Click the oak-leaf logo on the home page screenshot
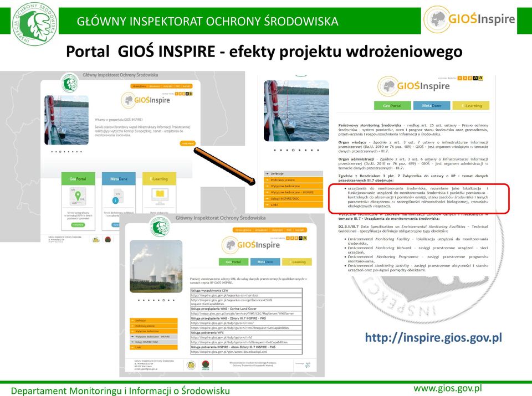532x396 pixels. click(x=70, y=83)
